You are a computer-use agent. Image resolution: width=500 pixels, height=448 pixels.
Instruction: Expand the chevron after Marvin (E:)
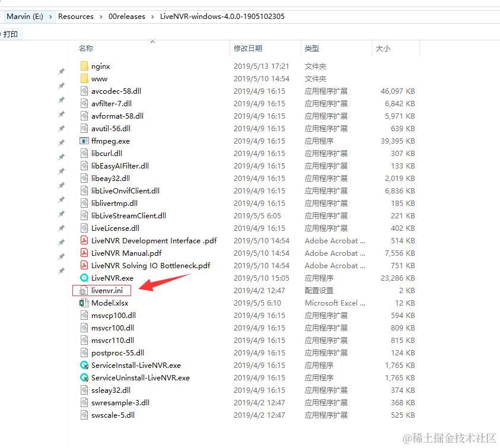pos(50,17)
